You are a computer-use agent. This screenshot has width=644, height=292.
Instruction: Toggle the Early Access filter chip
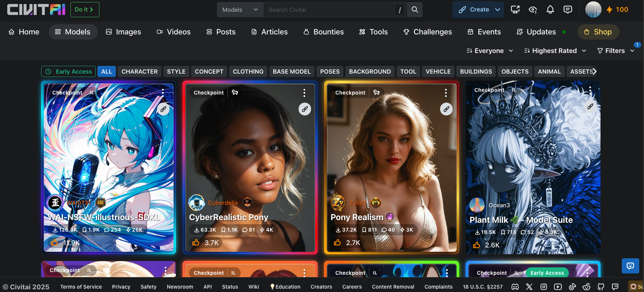(x=68, y=72)
